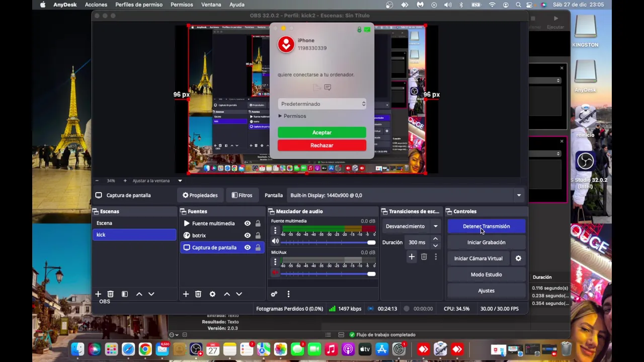Move source up in Fuentes panel
644x362 pixels.
227,294
